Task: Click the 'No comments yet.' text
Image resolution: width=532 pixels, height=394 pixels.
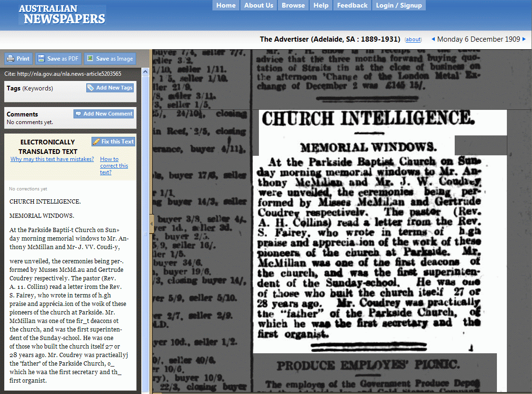Action: [x=30, y=122]
